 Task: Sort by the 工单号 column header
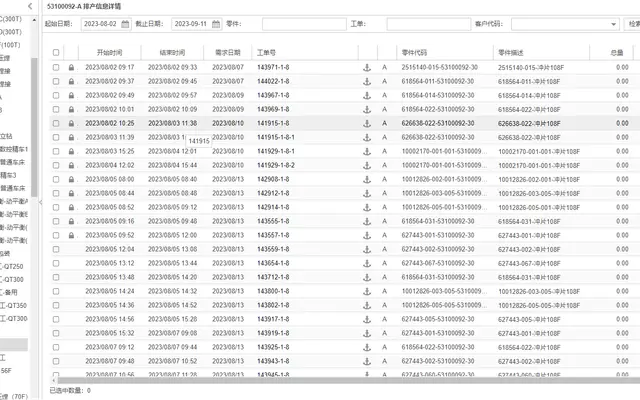coord(266,52)
